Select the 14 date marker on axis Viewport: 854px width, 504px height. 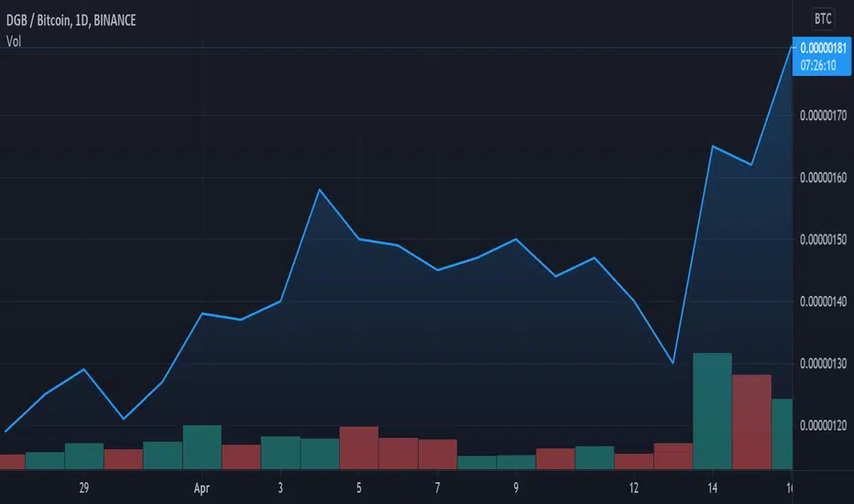(712, 488)
